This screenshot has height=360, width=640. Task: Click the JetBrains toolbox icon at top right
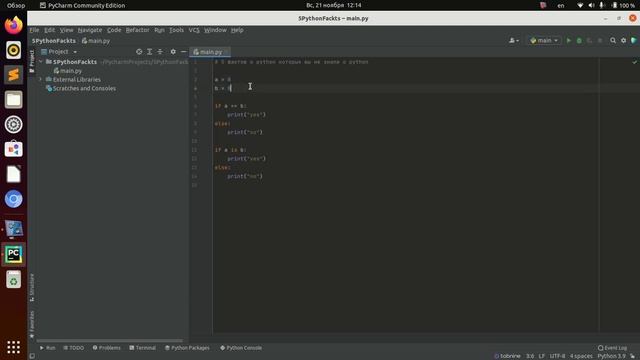click(634, 40)
